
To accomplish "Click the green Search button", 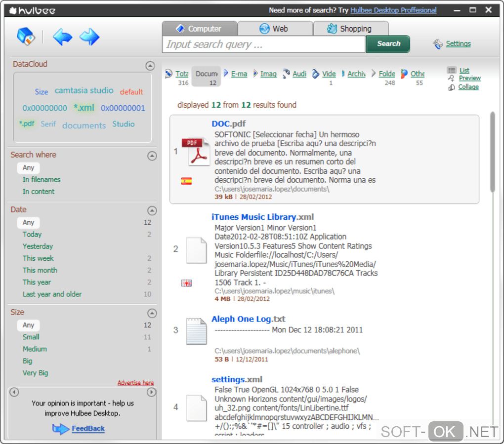I will [x=388, y=43].
